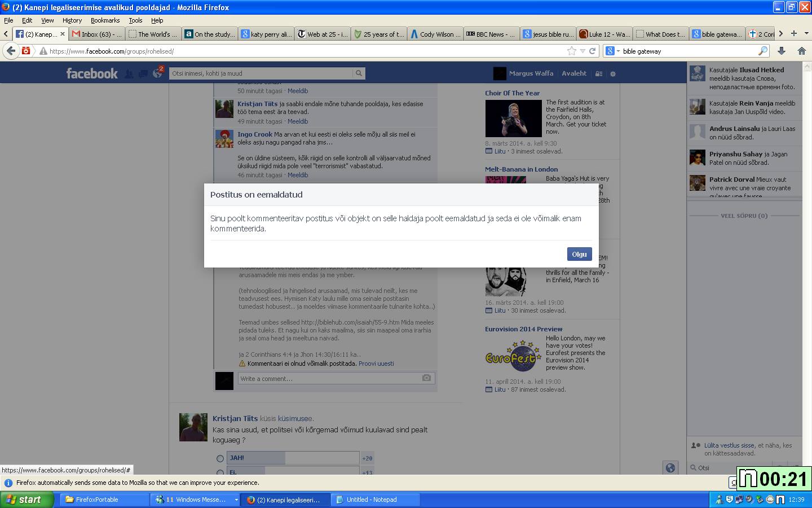Click the white 'n' tray icon
This screenshot has width=812, height=508.
point(780,500)
